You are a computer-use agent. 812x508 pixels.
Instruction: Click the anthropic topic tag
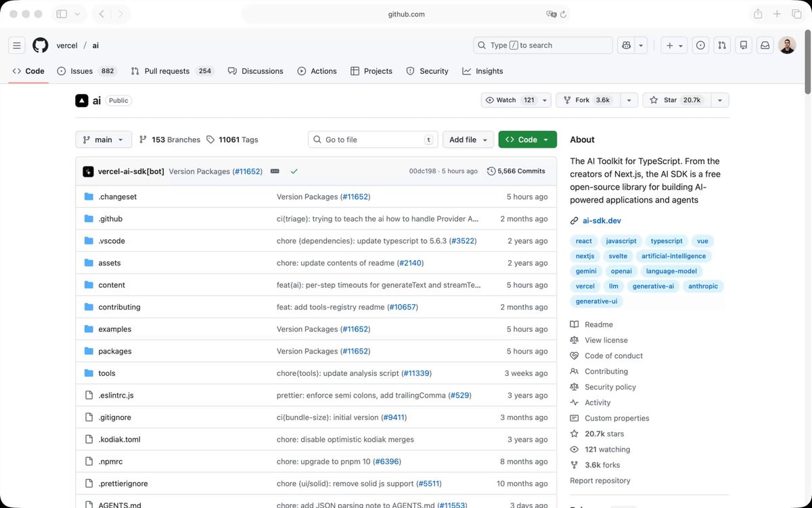point(703,287)
